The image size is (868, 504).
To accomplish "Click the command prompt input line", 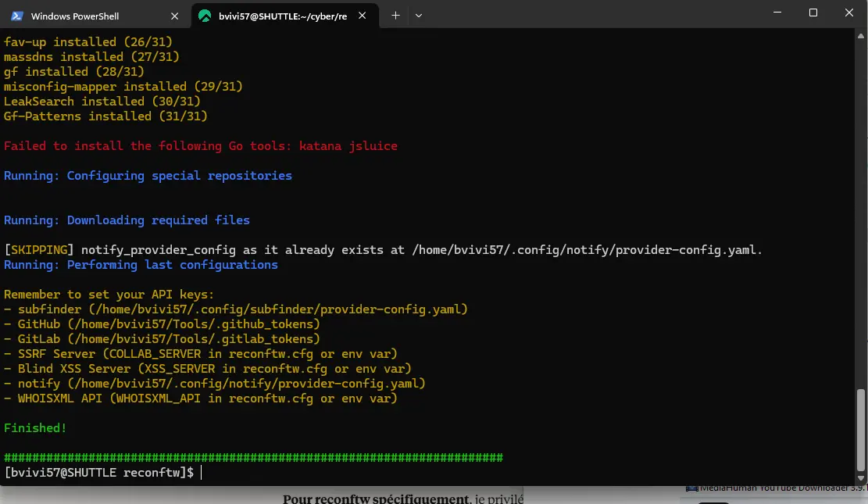I will 103,473.
